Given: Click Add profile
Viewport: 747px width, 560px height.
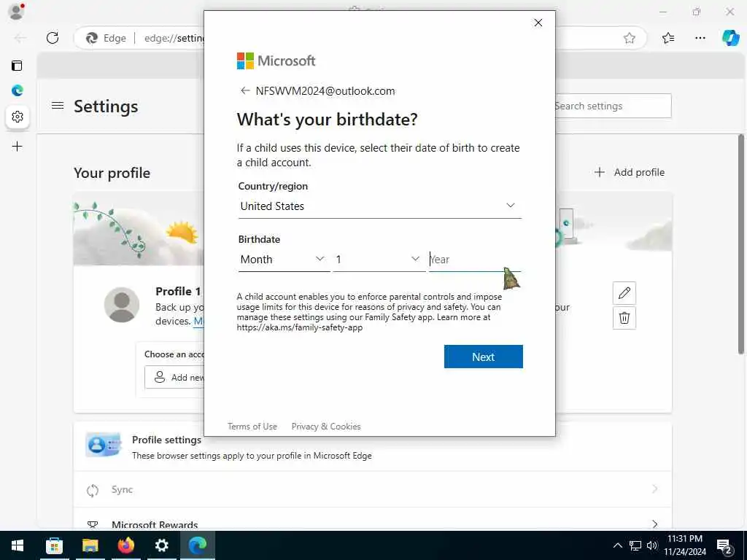Looking at the screenshot, I should [x=630, y=172].
